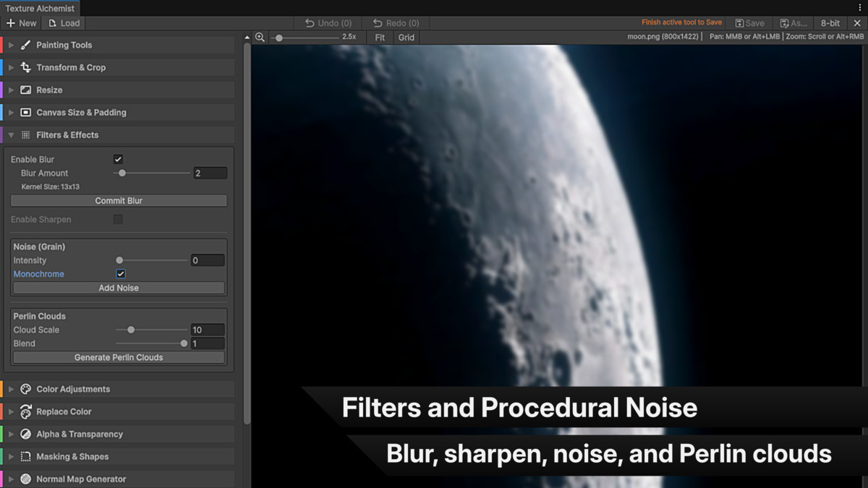Expand the Canvas Size & Padding arrow
This screenshot has width=868, height=488.
point(11,112)
